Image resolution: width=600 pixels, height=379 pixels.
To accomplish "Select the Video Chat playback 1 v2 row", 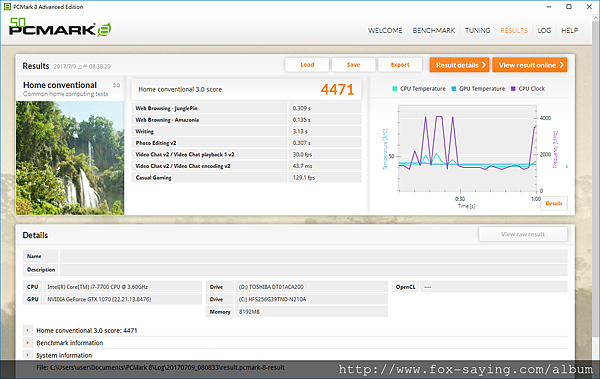I will [246, 154].
